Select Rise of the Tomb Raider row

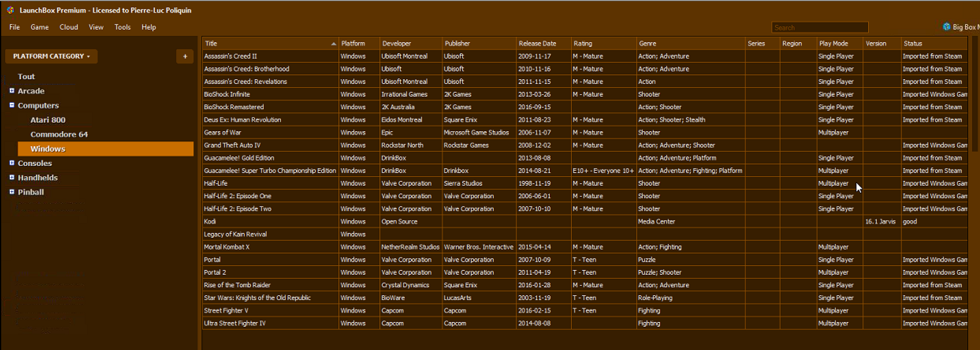click(x=585, y=285)
